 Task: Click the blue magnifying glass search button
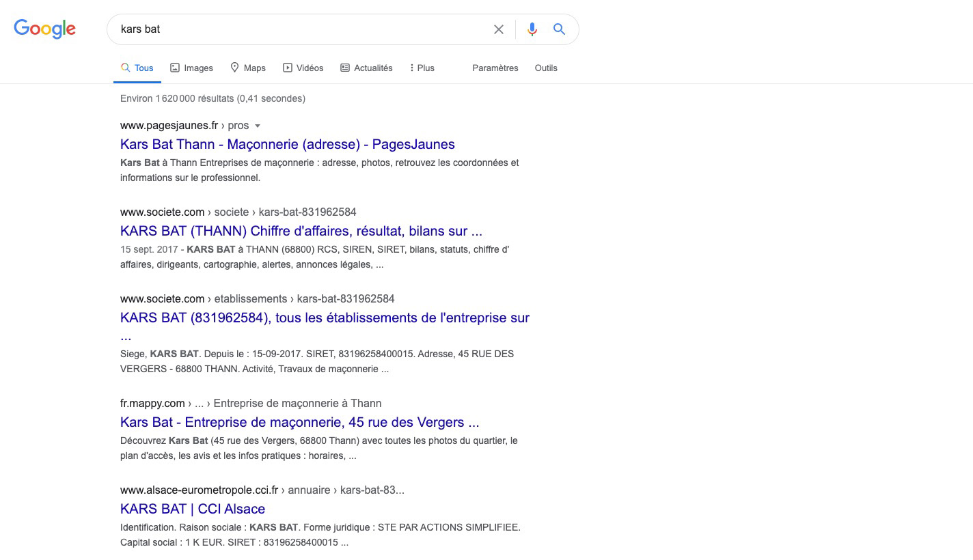[x=559, y=29]
